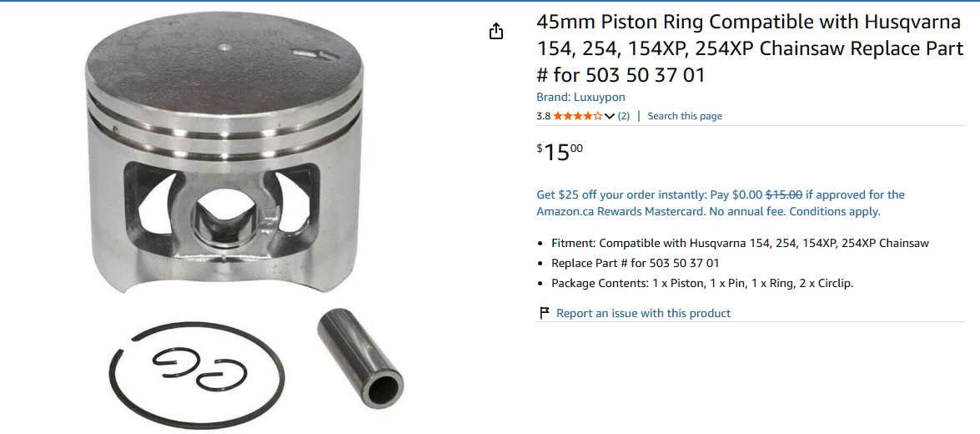Click the Replace Part # bullet text

click(x=635, y=263)
